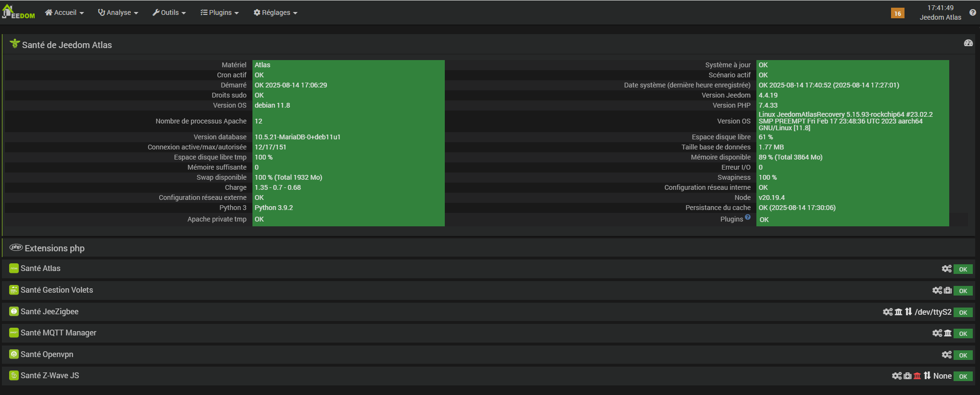The image size is (980, 395).
Task: Click the Santé JeeZigbee row title
Action: point(50,311)
